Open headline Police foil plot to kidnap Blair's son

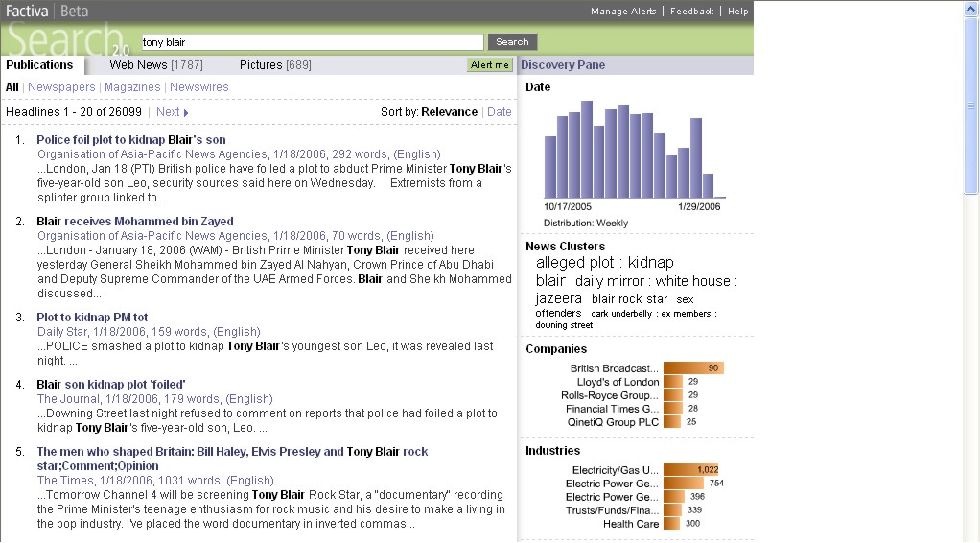click(x=131, y=140)
